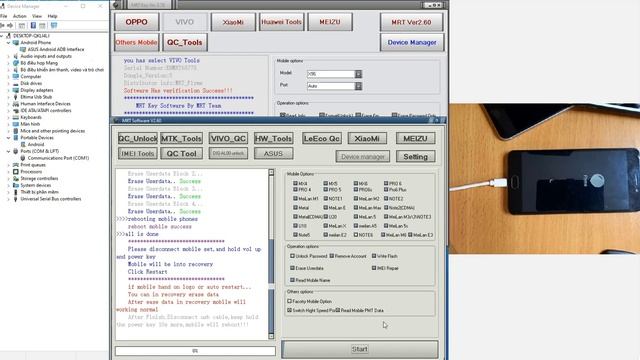Open the Action menu in Device Manager
The image size is (640, 360).
[20, 16]
